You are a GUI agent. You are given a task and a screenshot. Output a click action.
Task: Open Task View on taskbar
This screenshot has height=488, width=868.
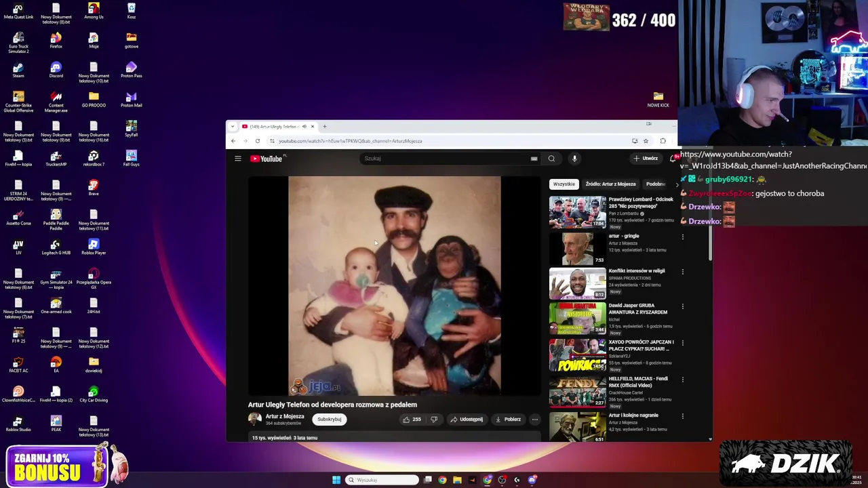[x=427, y=480]
